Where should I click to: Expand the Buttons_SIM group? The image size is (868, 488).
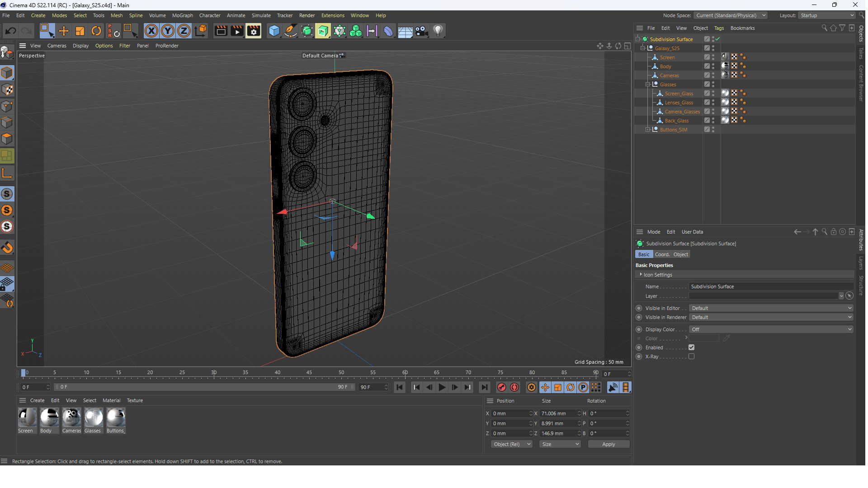click(x=648, y=129)
